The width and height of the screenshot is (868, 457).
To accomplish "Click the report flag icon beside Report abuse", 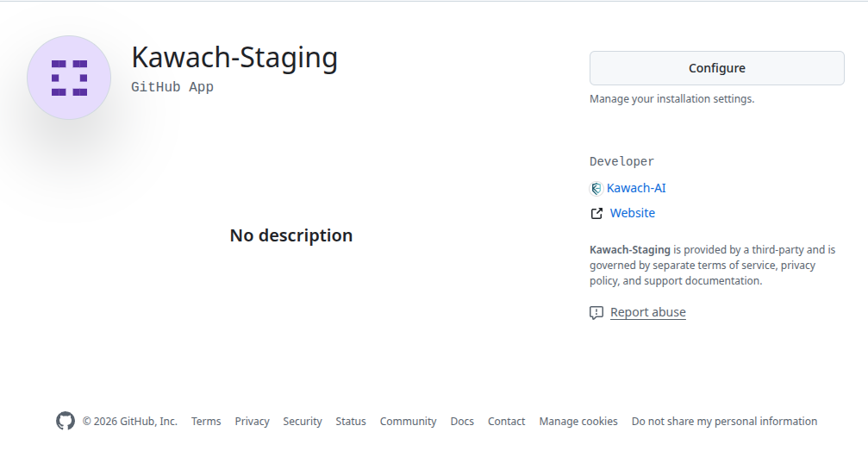I will pyautogui.click(x=596, y=312).
